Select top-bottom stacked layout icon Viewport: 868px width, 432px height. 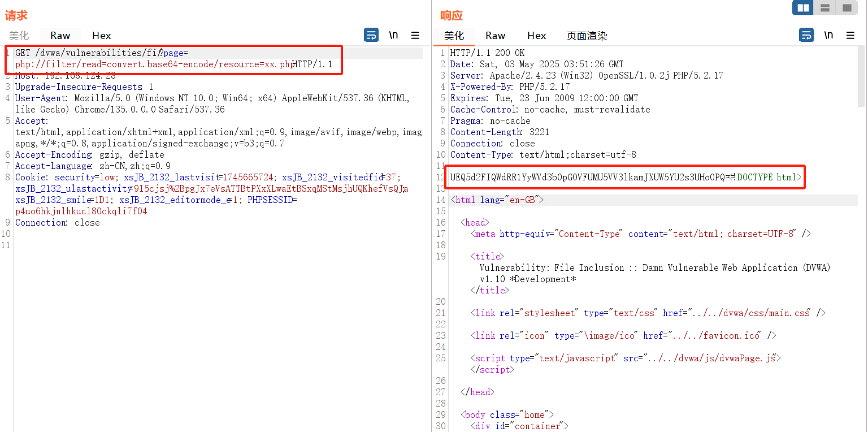(x=825, y=8)
